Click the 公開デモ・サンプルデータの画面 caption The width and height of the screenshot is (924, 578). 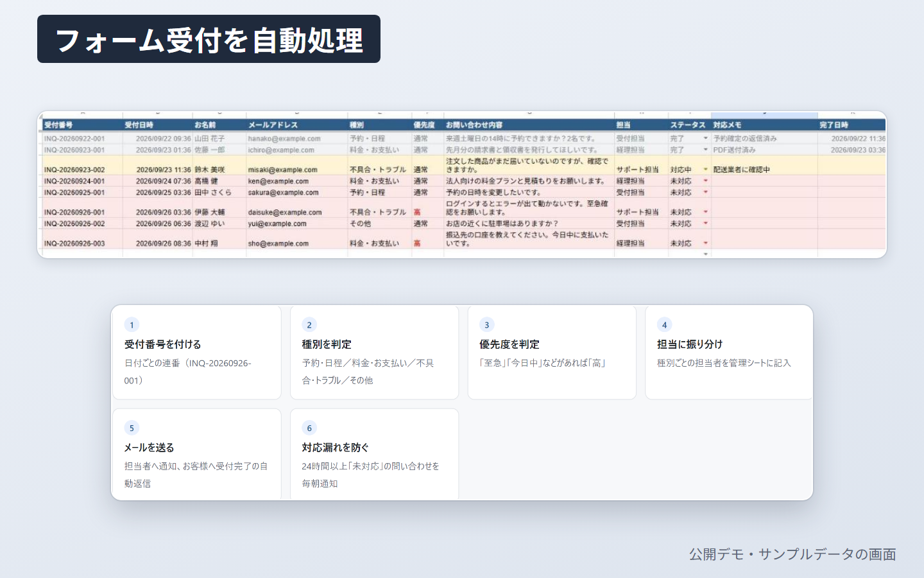(792, 554)
